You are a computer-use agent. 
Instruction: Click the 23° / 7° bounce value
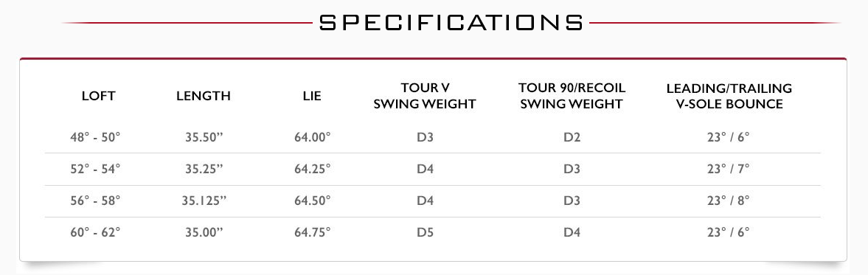tap(728, 170)
